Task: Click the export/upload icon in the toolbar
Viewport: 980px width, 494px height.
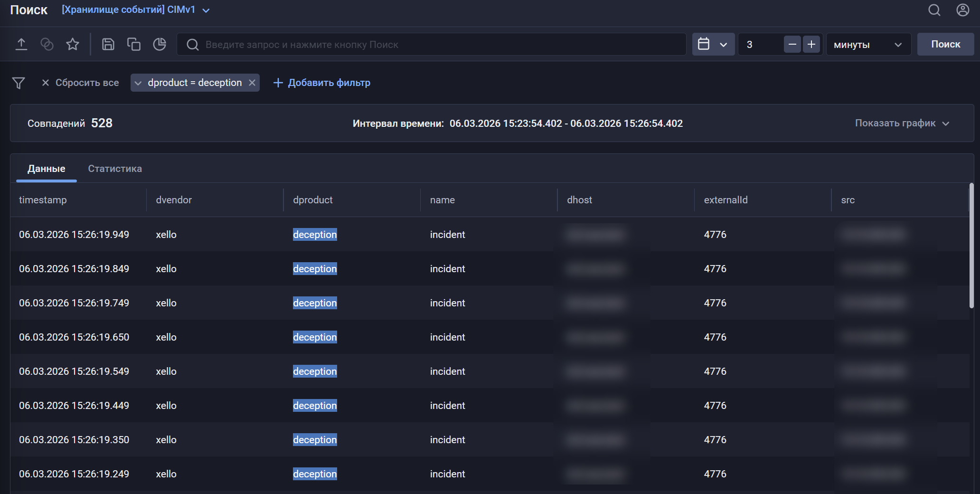Action: point(21,44)
